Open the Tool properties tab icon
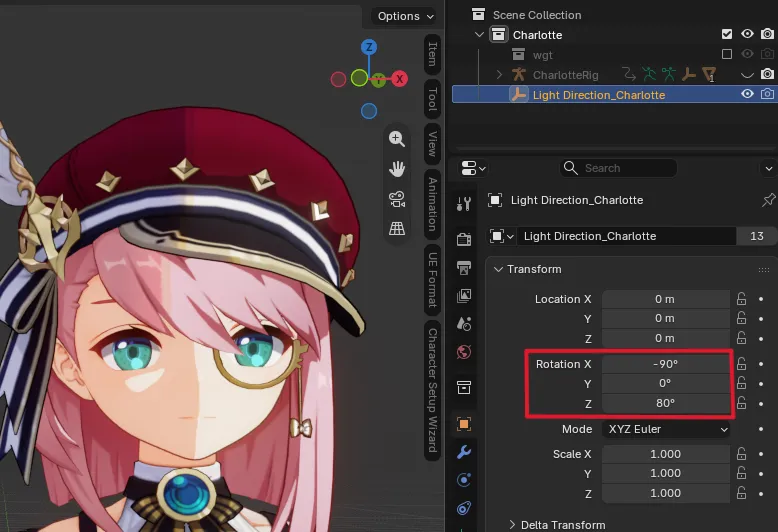This screenshot has height=532, width=778. 464,203
